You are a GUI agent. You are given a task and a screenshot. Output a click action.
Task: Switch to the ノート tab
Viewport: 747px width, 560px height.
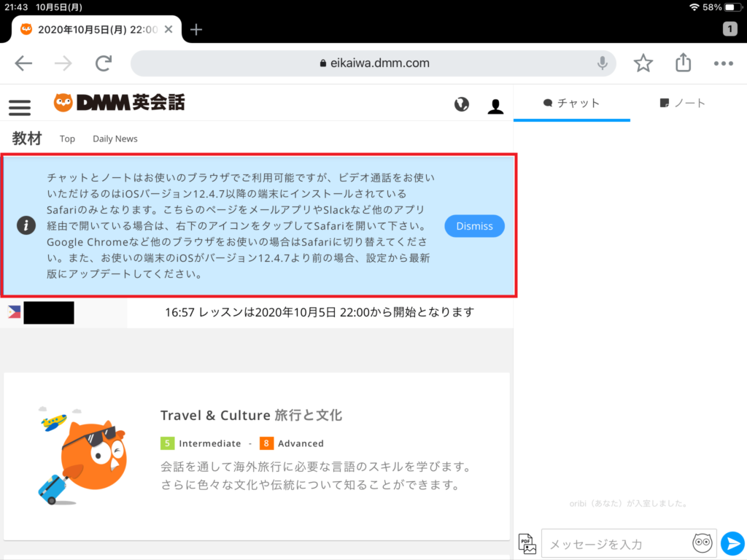(683, 103)
